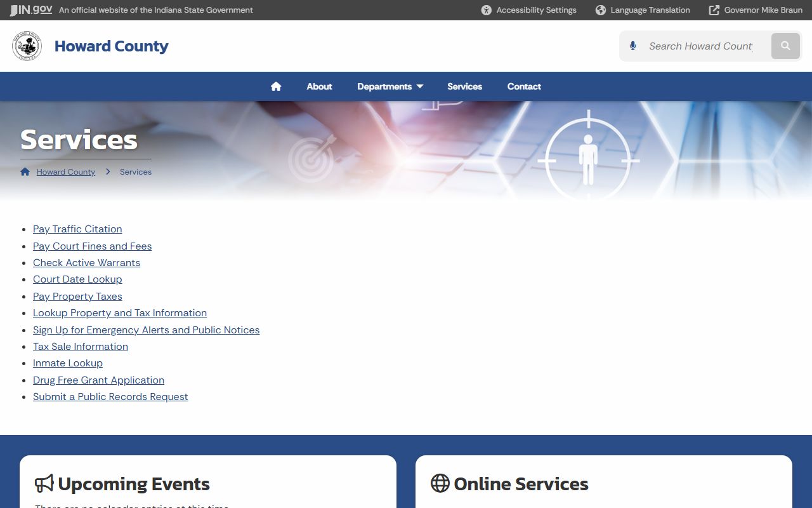Click the external link icon by Governor
This screenshot has height=508, width=812.
point(714,10)
